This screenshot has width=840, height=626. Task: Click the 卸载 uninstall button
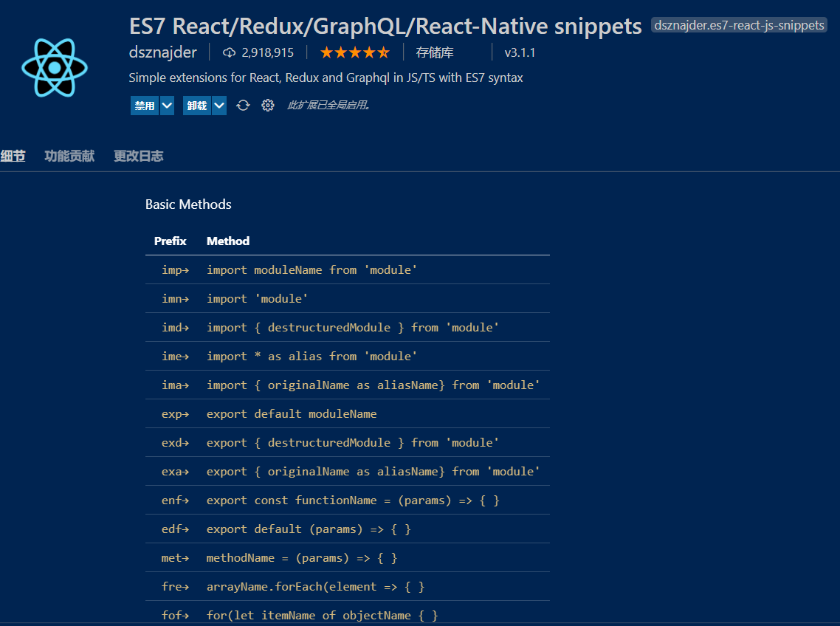coord(197,106)
